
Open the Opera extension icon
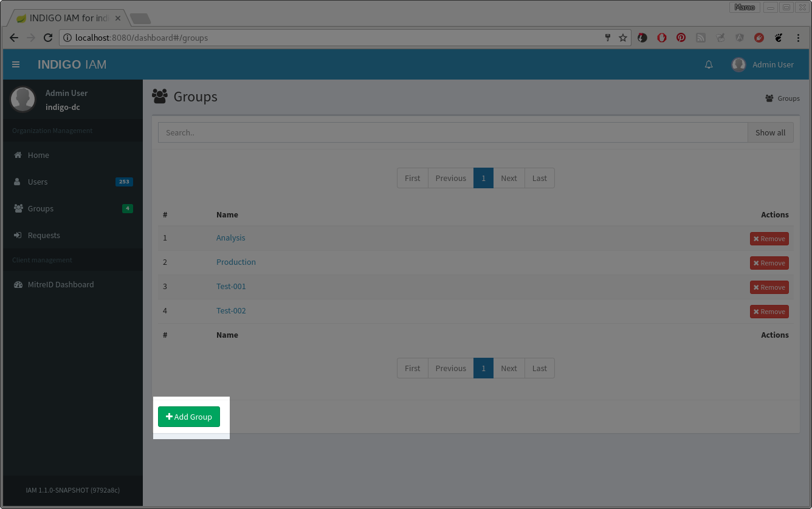[662, 38]
